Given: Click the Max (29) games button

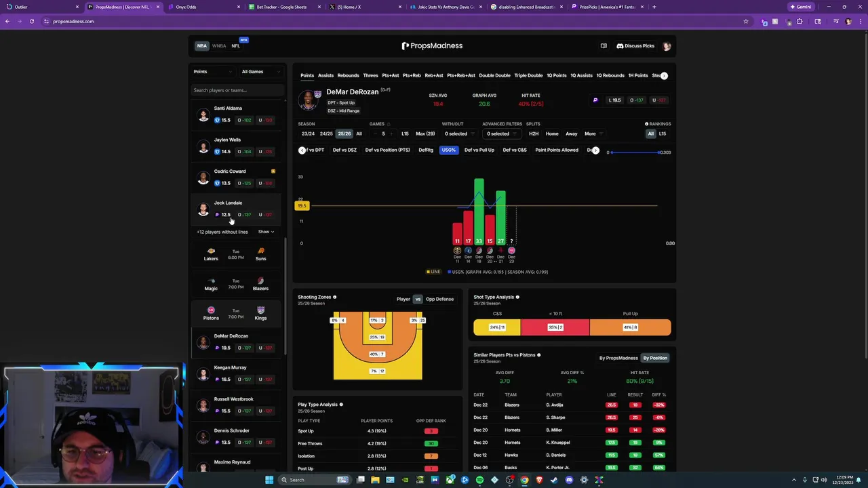Looking at the screenshot, I should 425,134.
